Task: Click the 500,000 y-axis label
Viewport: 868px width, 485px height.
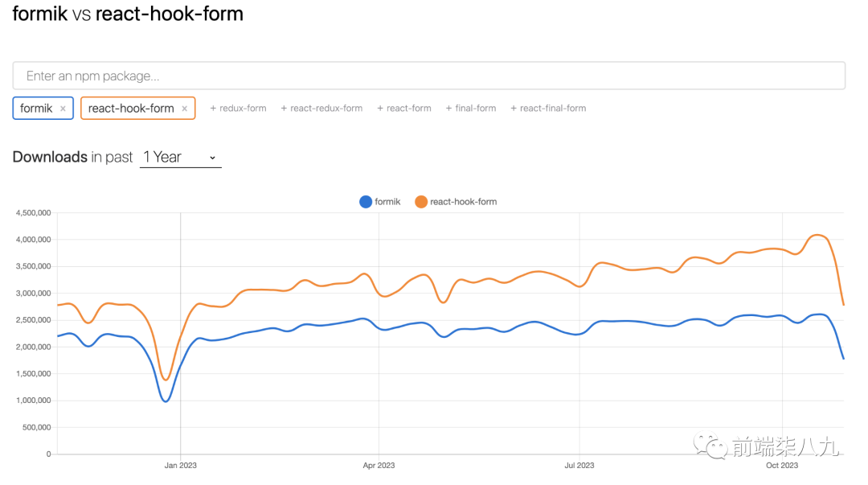Action: [x=36, y=427]
